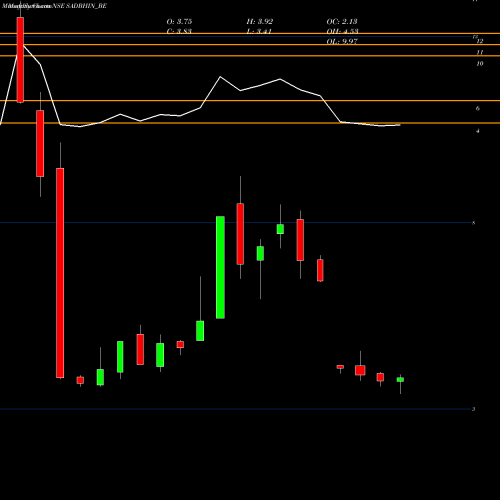Screen dimensions: 500x500
Task: Click the axis label "6"
Action: point(478,108)
